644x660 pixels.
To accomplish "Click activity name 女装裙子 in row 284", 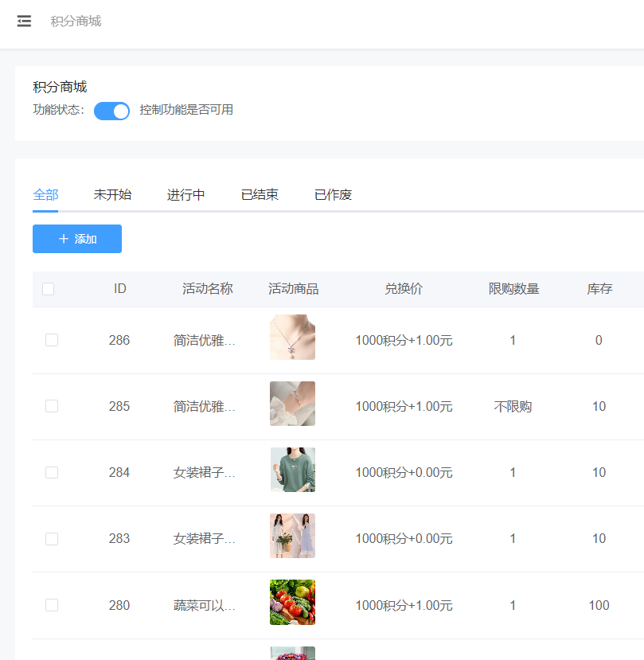I will click(x=205, y=472).
